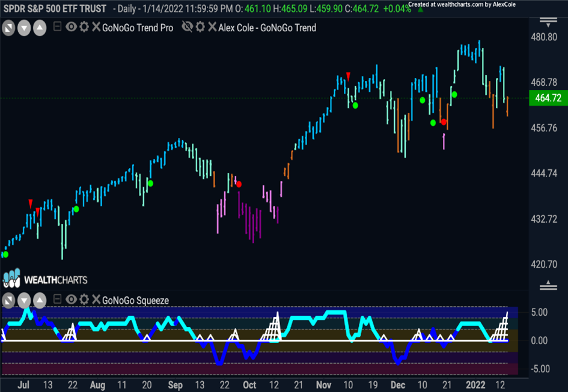Image resolution: width=568 pixels, height=392 pixels.
Task: Click the Sep label on the time axis
Action: [x=176, y=385]
